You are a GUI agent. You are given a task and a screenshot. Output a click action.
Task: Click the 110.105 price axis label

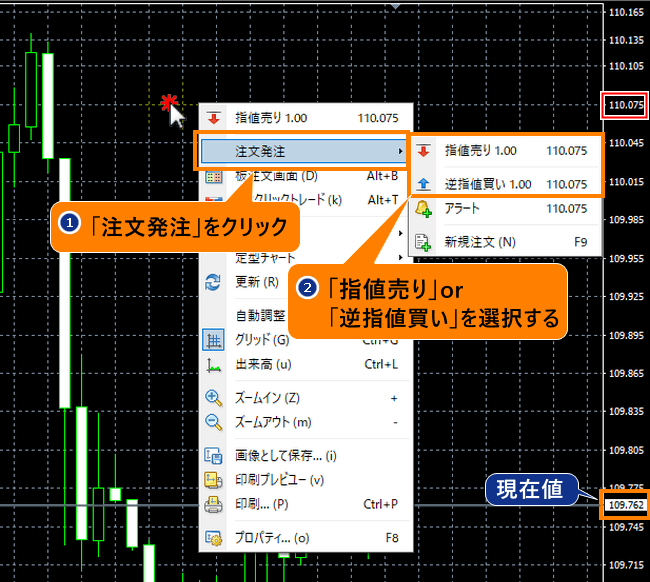coord(626,66)
